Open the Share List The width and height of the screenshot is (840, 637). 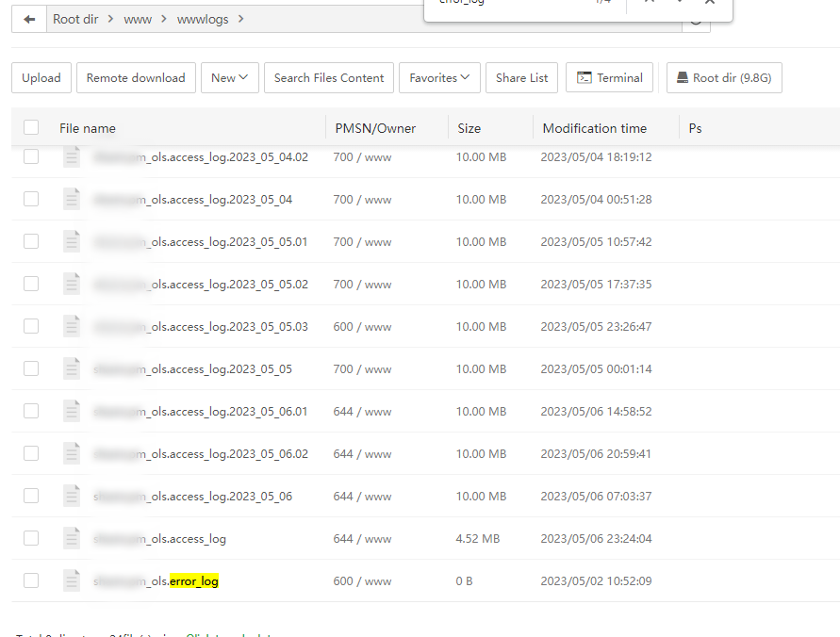521,77
